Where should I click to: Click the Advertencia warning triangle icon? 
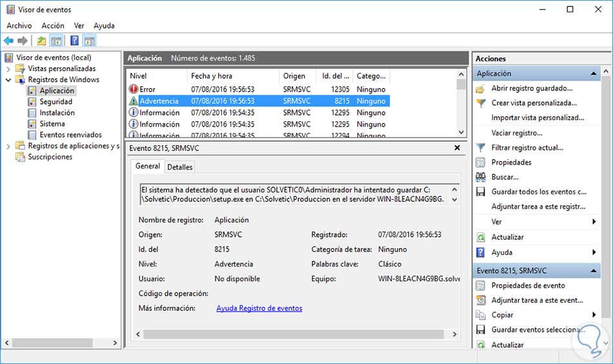click(x=134, y=101)
